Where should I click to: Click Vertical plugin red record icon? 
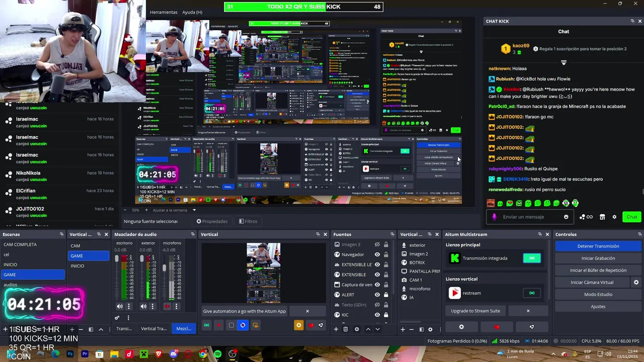pos(218,325)
